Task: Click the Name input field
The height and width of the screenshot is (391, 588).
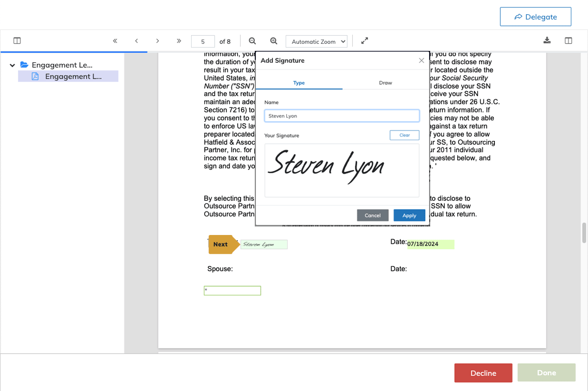Action: pos(342,116)
